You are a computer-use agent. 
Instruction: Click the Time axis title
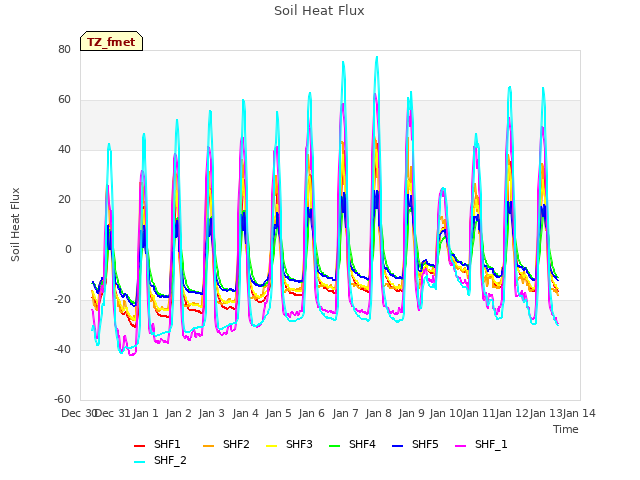(566, 429)
